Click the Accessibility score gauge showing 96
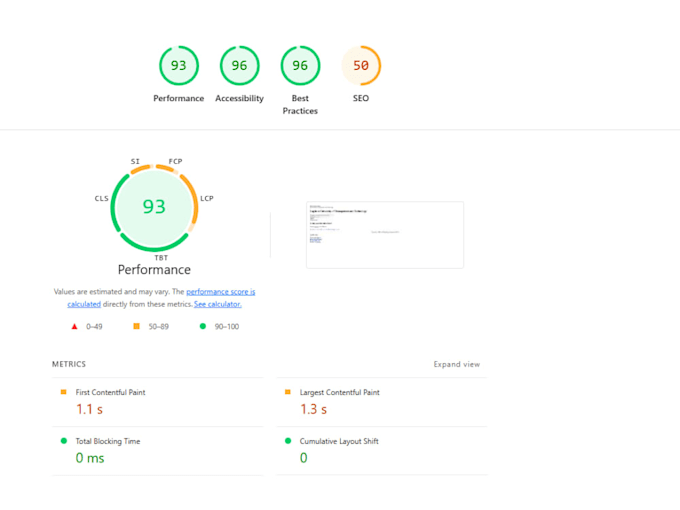This screenshot has width=680, height=510. [239, 65]
